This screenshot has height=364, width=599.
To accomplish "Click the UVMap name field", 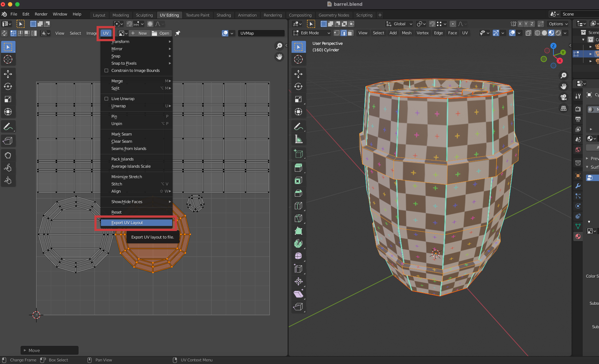I will point(261,33).
